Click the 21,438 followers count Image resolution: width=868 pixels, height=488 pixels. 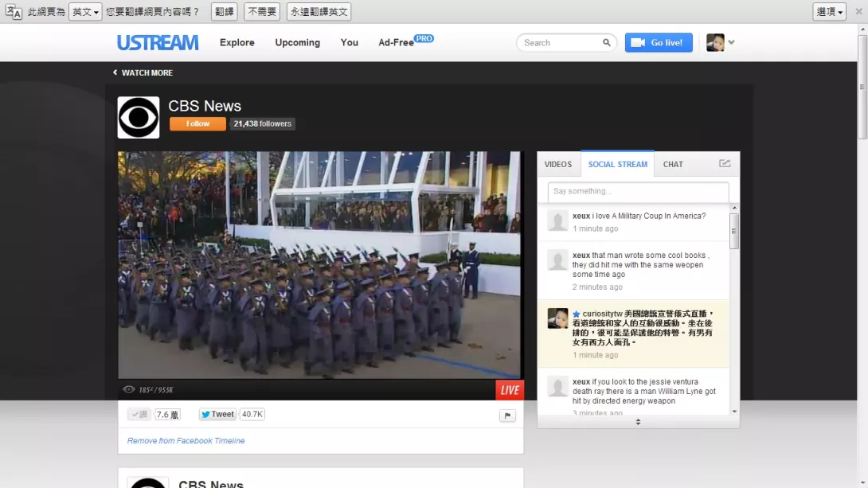(263, 124)
